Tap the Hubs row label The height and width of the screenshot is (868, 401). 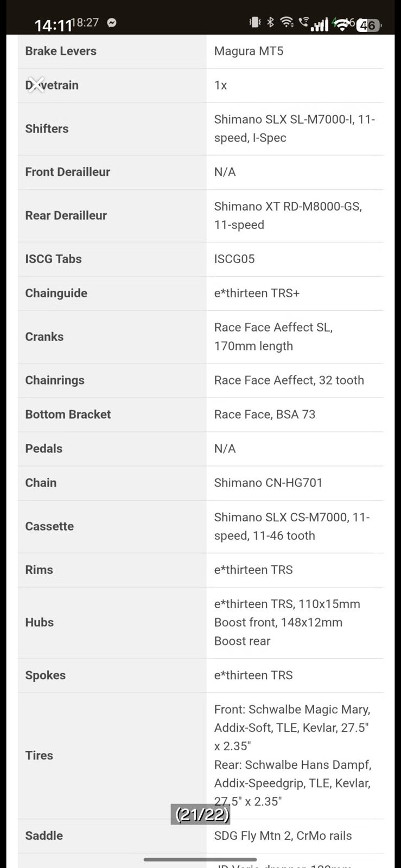coord(39,622)
